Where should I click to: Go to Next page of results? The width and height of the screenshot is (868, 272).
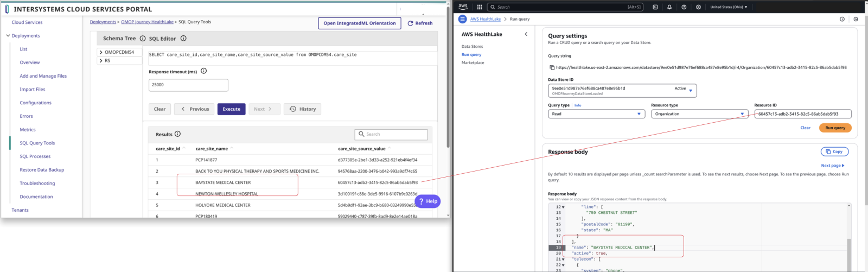832,166
